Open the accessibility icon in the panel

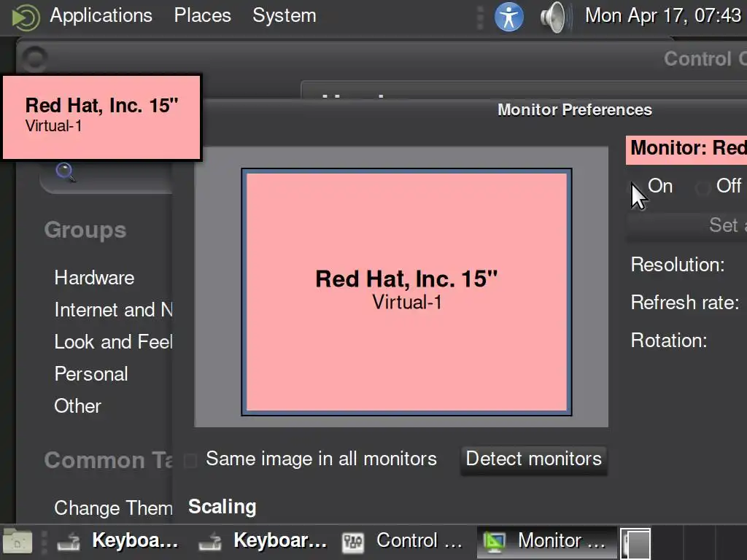508,17
